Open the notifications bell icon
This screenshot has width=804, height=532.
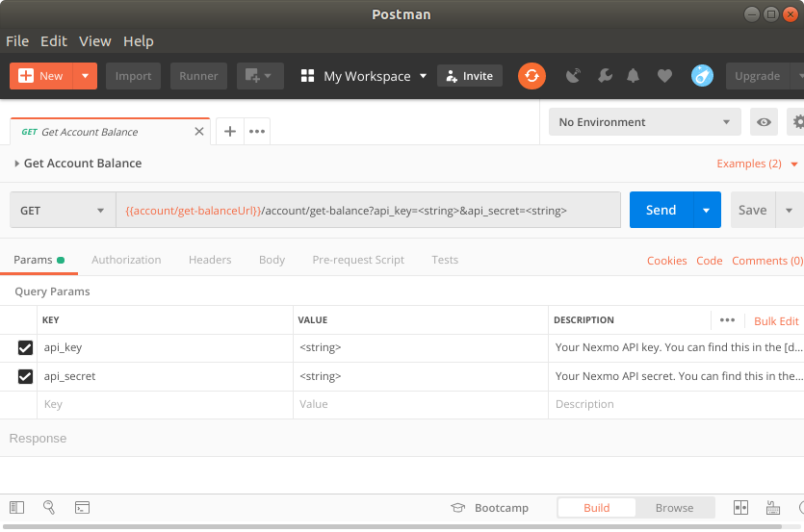coord(634,76)
